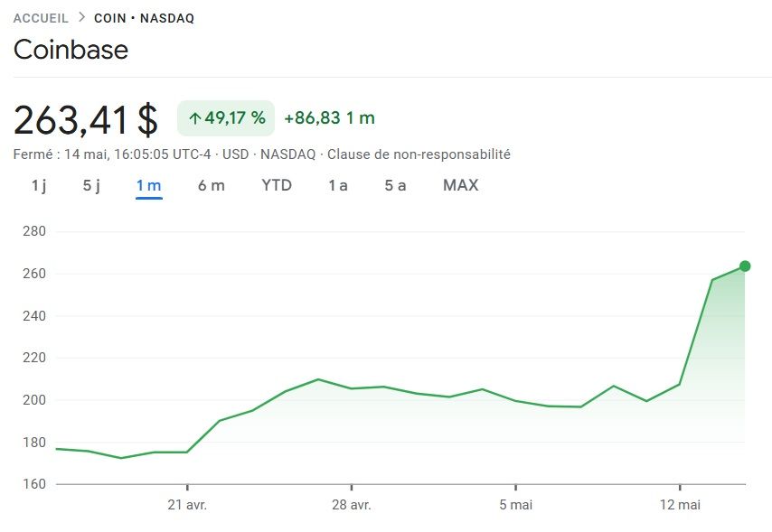Click the 5 mai axis label
This screenshot has width=772, height=532.
(x=515, y=505)
